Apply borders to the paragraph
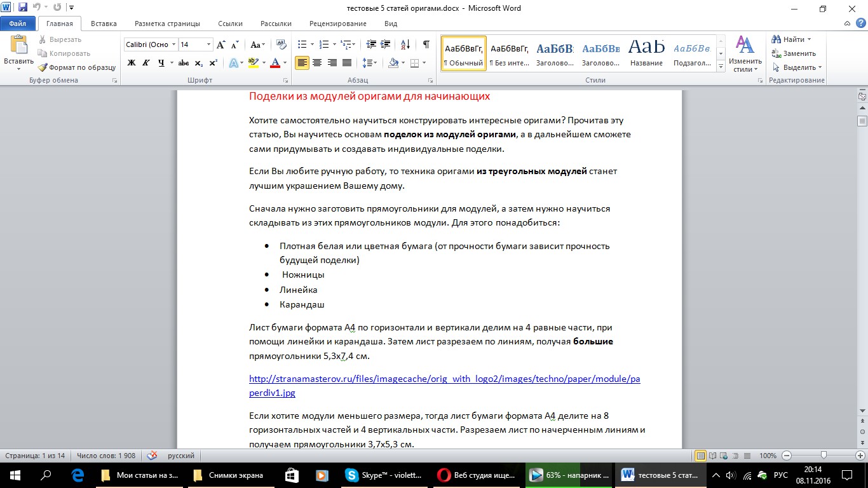The width and height of the screenshot is (868, 488). point(414,63)
